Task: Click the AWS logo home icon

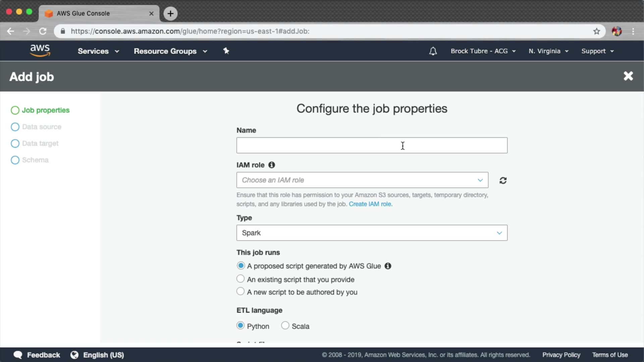Action: click(x=40, y=51)
